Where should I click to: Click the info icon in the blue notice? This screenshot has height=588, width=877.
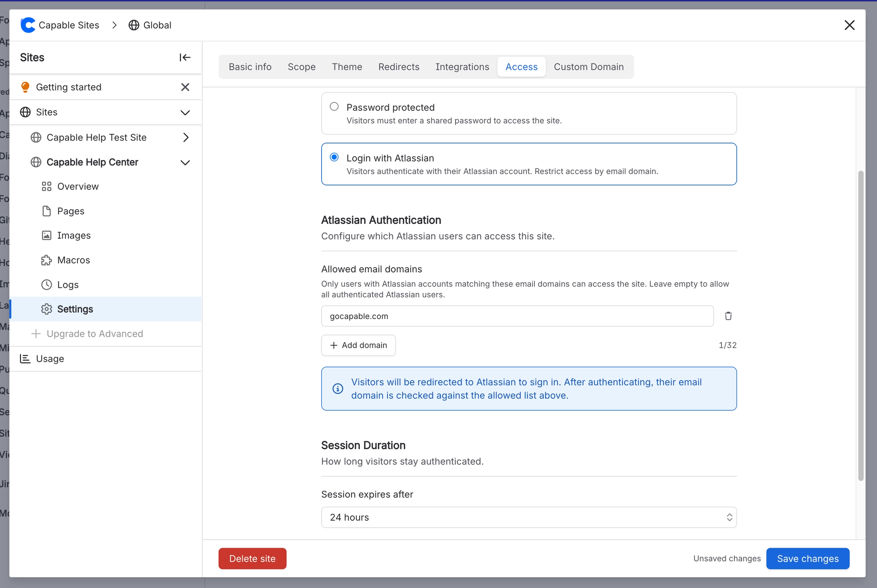[x=338, y=388]
